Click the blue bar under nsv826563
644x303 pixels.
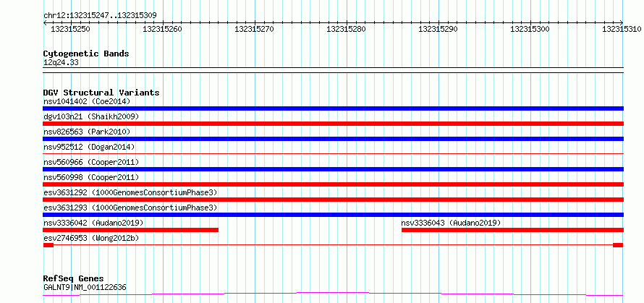[334, 139]
